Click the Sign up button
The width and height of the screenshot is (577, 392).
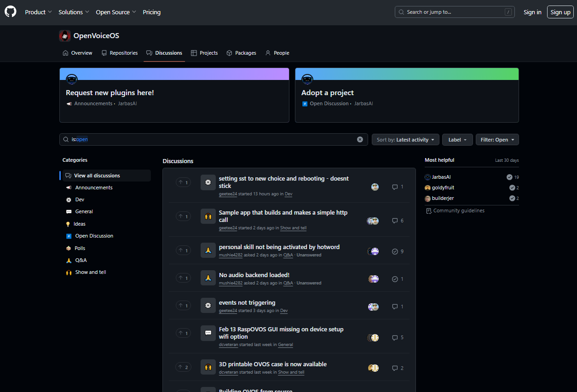[x=560, y=12]
